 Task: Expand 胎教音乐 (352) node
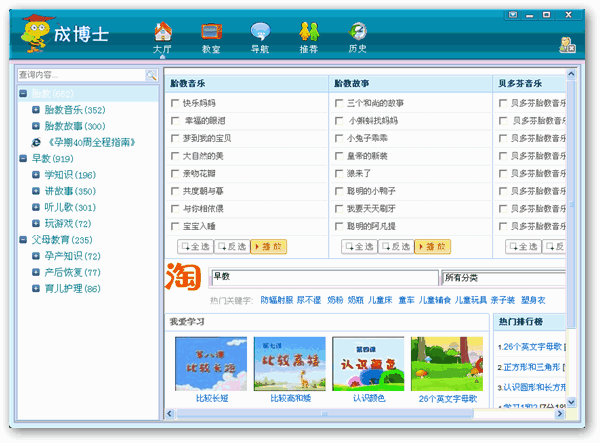click(x=36, y=110)
